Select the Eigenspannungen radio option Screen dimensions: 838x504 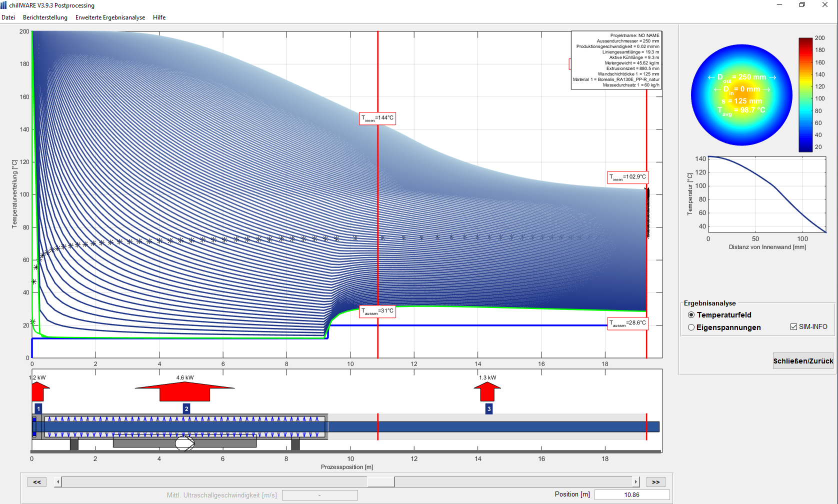(x=691, y=327)
